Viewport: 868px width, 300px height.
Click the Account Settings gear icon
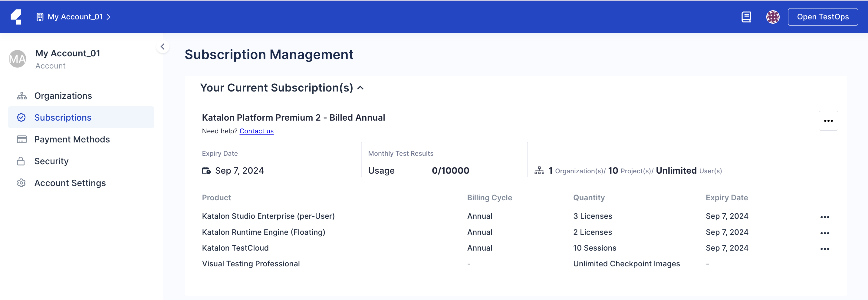[x=21, y=183]
